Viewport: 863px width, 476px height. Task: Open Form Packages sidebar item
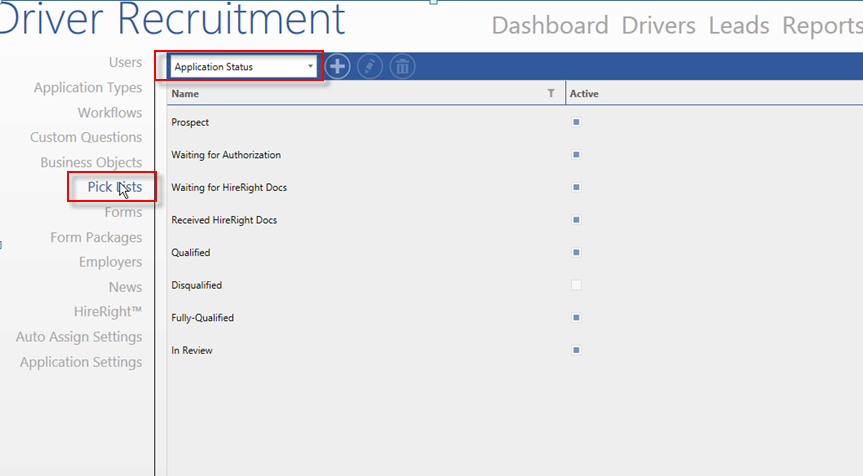96,237
